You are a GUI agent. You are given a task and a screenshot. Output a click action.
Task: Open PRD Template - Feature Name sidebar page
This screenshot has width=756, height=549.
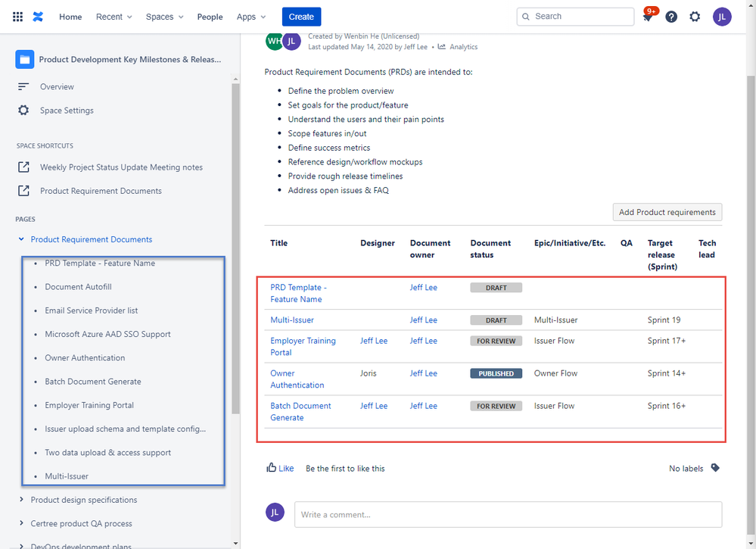tap(100, 263)
